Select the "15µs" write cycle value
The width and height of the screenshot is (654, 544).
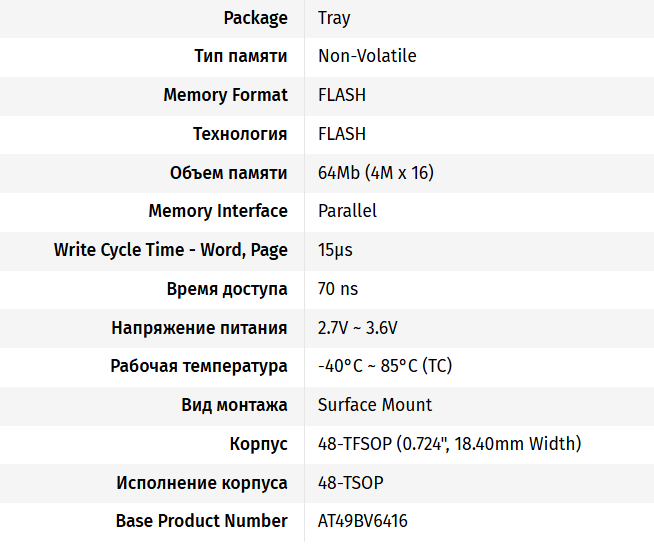[335, 250]
